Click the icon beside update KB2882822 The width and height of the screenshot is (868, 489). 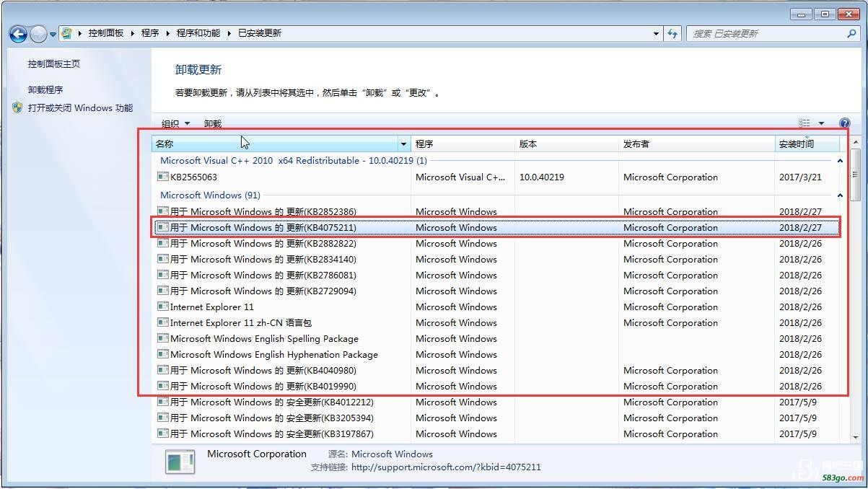tap(163, 243)
